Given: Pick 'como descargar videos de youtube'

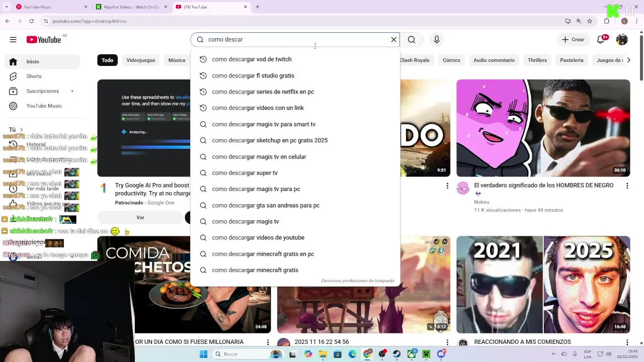Looking at the screenshot, I should coord(295,238).
